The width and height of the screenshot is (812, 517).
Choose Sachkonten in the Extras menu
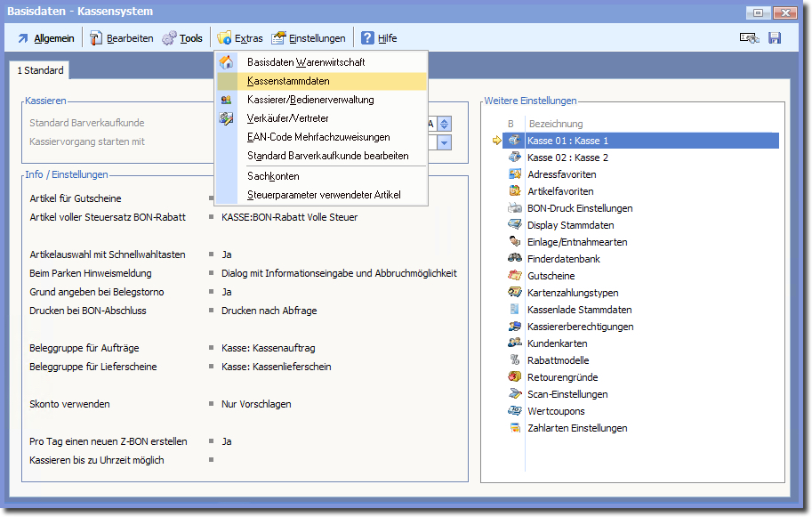click(273, 176)
